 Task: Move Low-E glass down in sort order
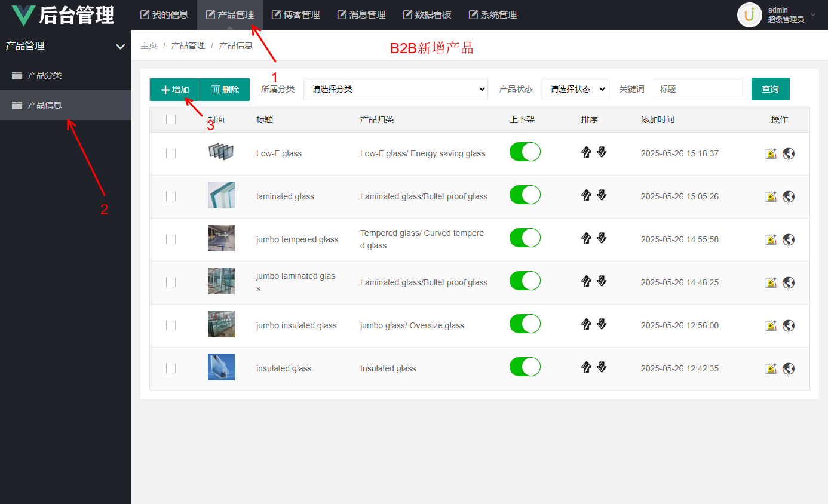602,152
